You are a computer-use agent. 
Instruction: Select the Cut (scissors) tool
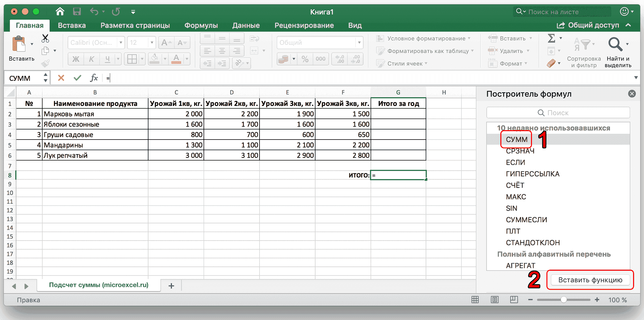tap(45, 38)
